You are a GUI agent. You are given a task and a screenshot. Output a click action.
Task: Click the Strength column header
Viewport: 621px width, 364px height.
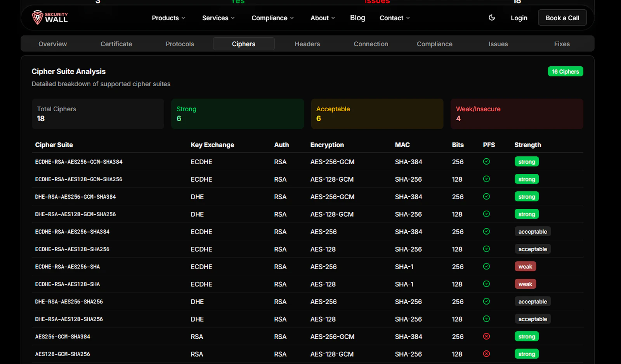pos(527,145)
